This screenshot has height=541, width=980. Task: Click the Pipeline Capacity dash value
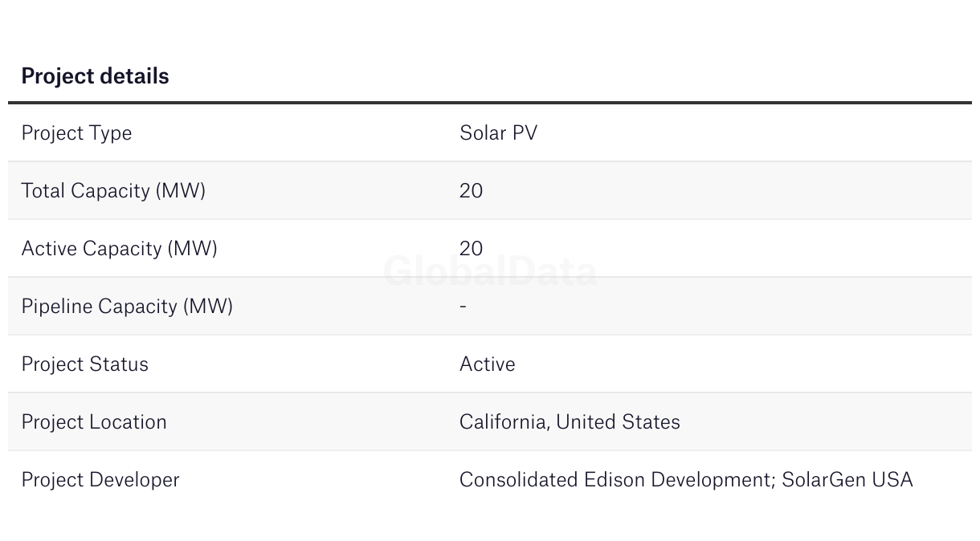tap(463, 307)
